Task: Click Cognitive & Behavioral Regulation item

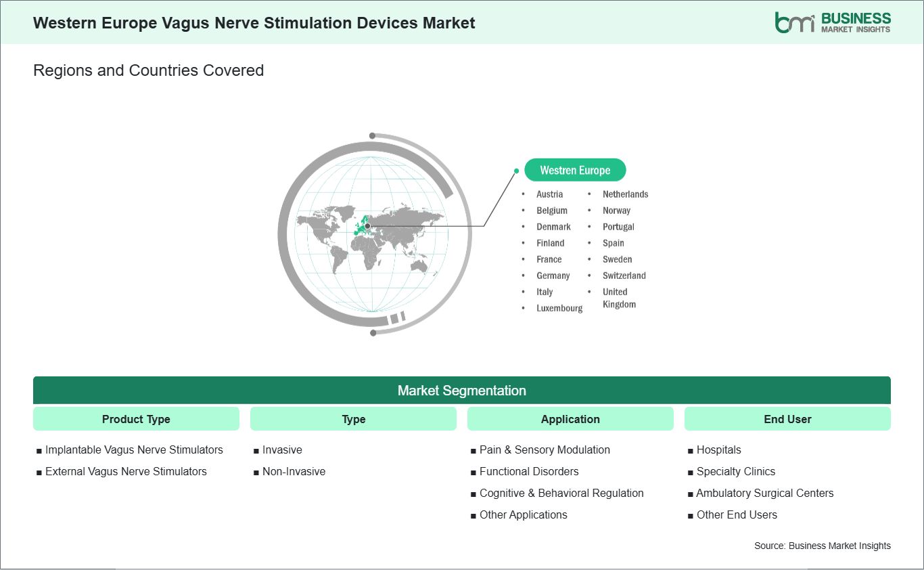Action: coord(561,494)
